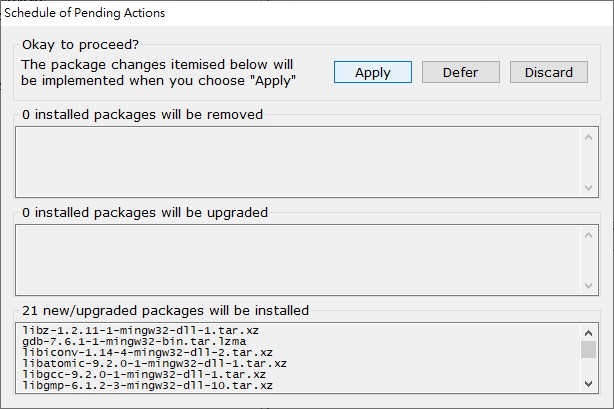
Task: Click down arrow in removed packages list
Action: pos(588,188)
